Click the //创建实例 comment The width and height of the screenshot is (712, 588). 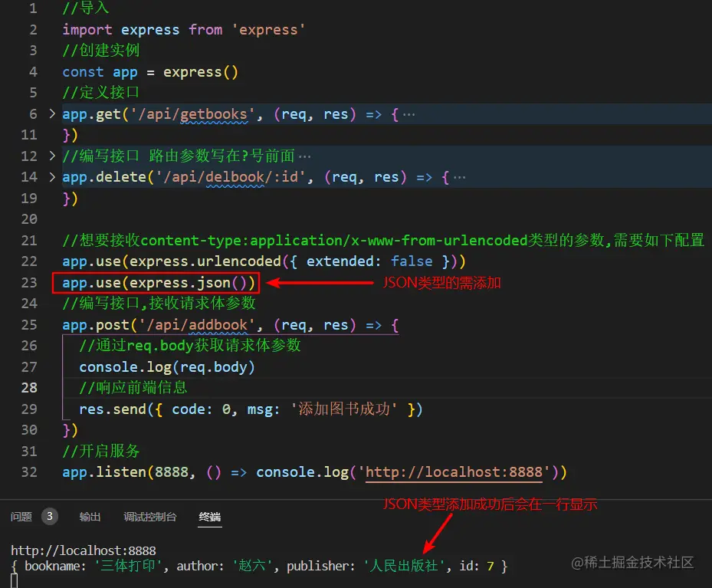101,51
